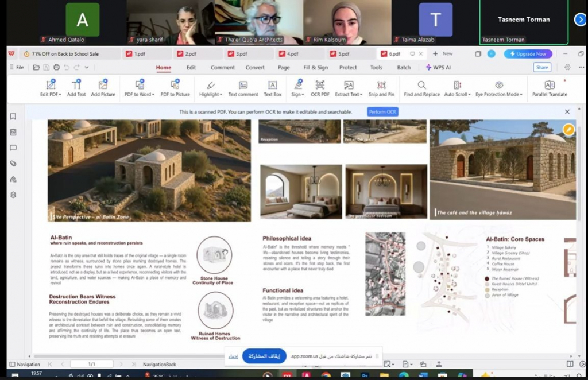Open the Fill & Sign tab
Viewport: 588px width, 380px height.
click(x=315, y=68)
